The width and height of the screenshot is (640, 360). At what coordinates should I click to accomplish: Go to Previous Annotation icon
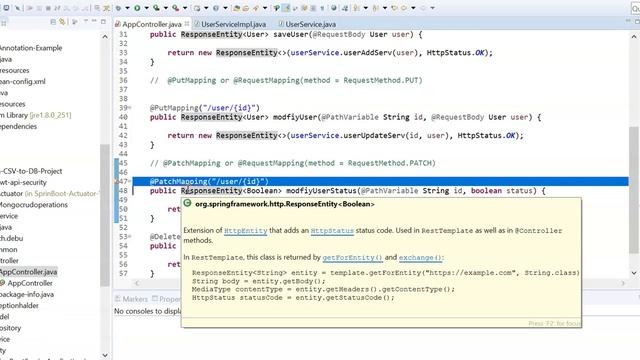pos(375,8)
